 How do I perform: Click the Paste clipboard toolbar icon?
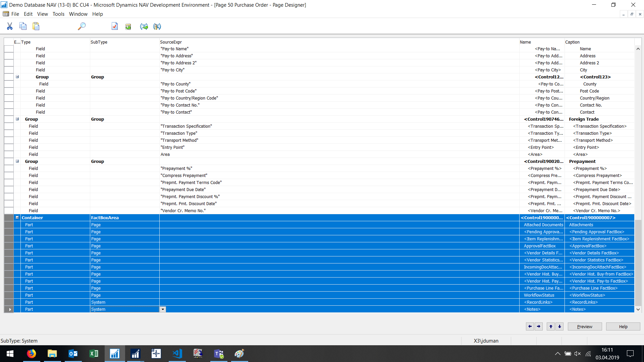[36, 26]
